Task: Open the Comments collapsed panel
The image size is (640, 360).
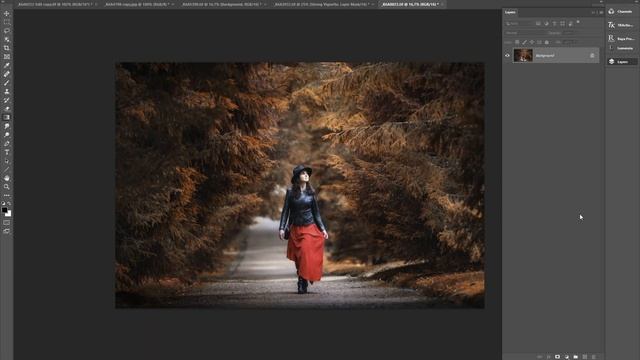Action: tap(621, 48)
